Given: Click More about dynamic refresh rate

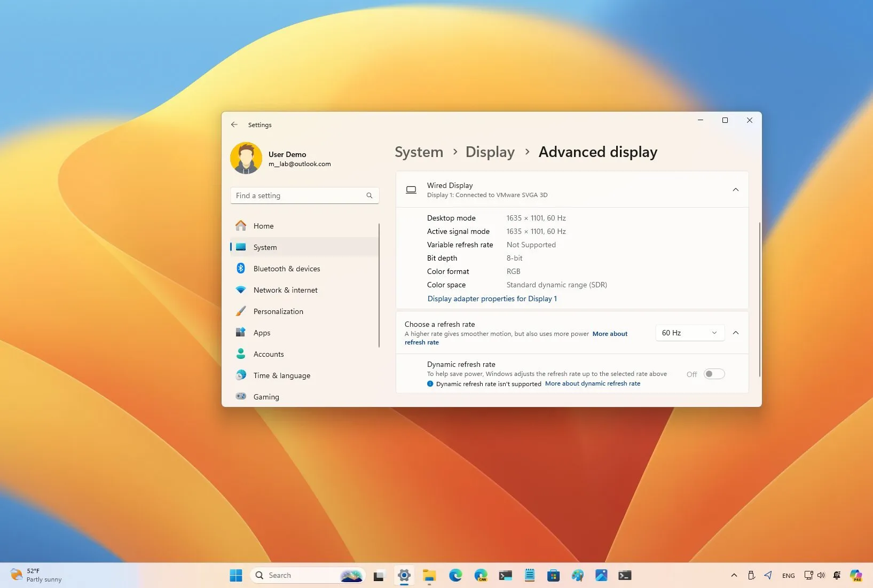Looking at the screenshot, I should pyautogui.click(x=593, y=383).
